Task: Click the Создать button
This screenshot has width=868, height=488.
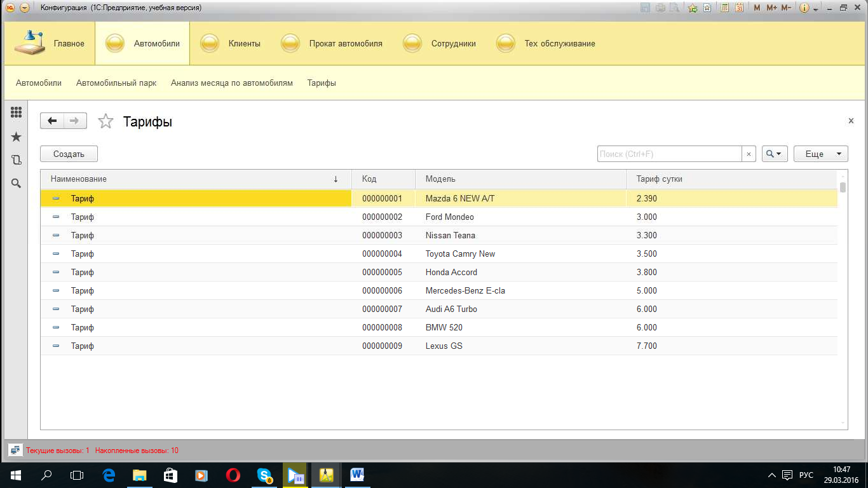Action: pos(69,154)
